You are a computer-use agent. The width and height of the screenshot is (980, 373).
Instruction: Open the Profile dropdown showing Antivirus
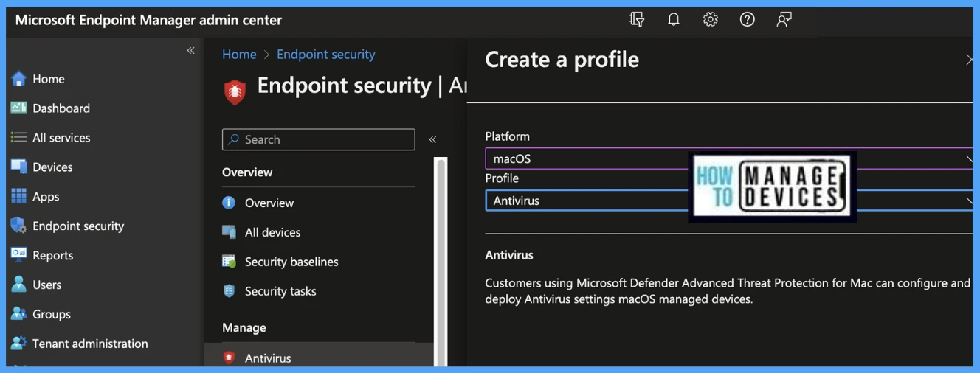pos(729,201)
